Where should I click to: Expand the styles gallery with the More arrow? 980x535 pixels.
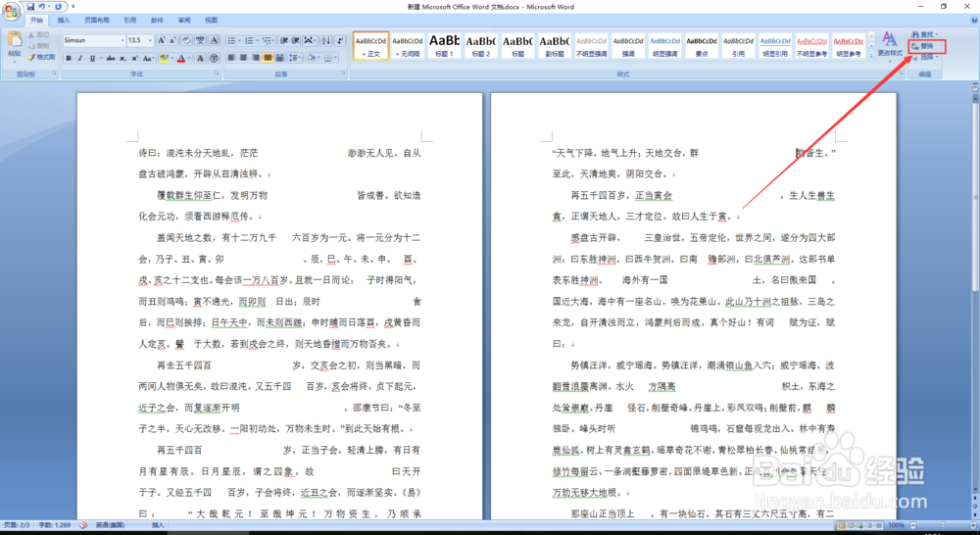pos(871,56)
